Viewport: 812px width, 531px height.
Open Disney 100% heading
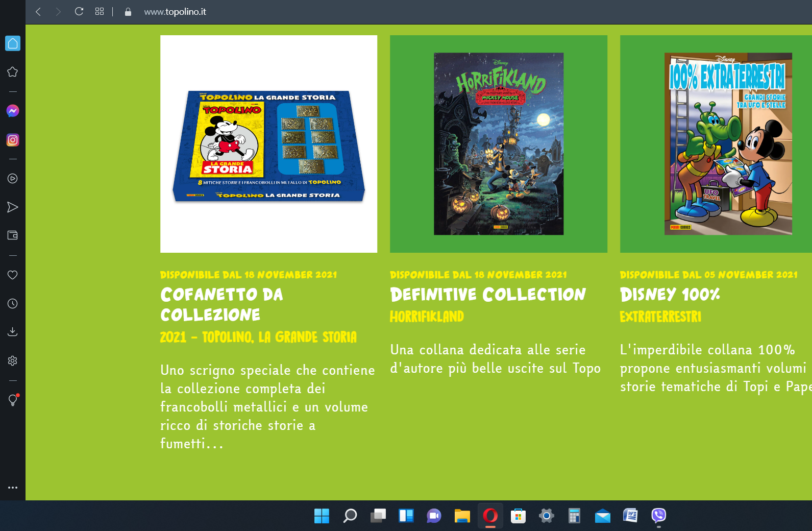[670, 295]
